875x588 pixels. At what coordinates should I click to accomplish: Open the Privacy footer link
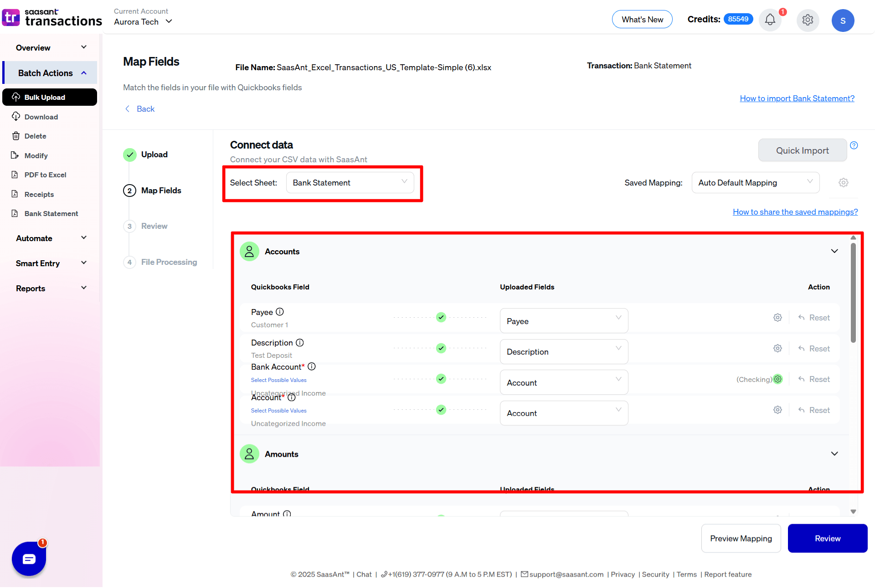click(x=623, y=574)
